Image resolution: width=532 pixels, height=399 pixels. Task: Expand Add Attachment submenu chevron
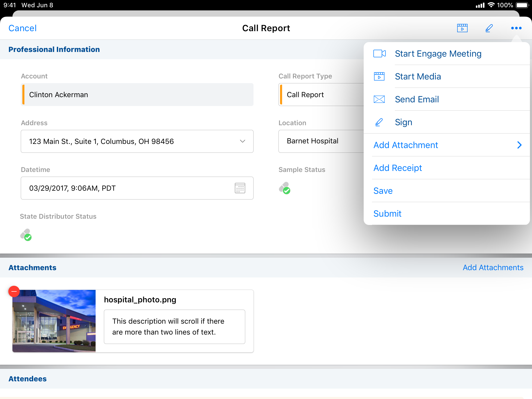519,145
